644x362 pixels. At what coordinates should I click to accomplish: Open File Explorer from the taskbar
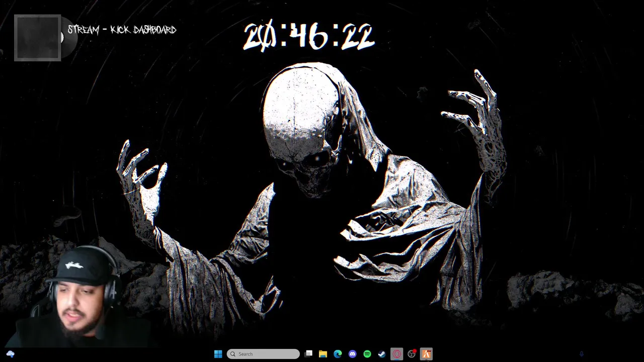pos(323,354)
